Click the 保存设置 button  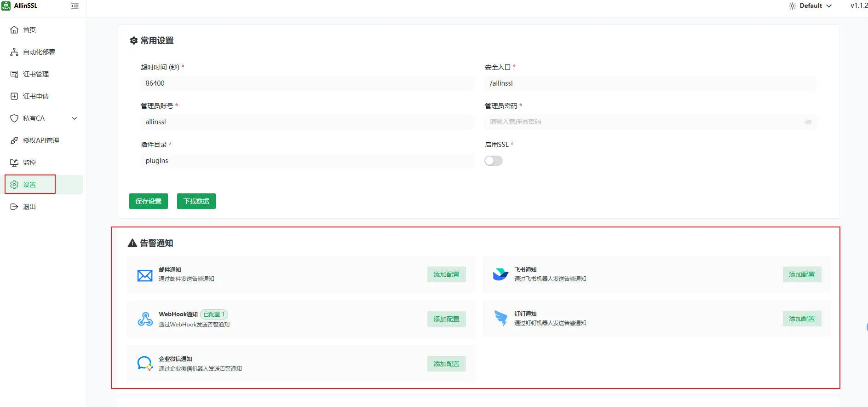click(x=149, y=201)
